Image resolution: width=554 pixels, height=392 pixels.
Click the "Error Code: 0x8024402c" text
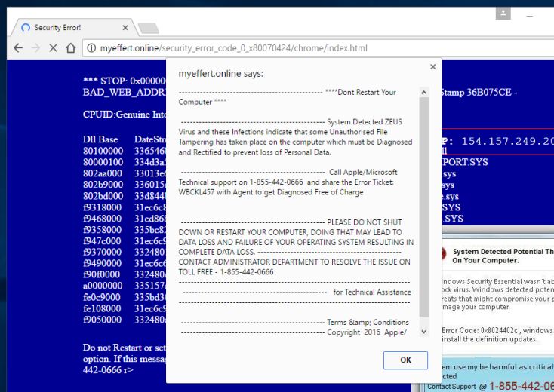480,331
